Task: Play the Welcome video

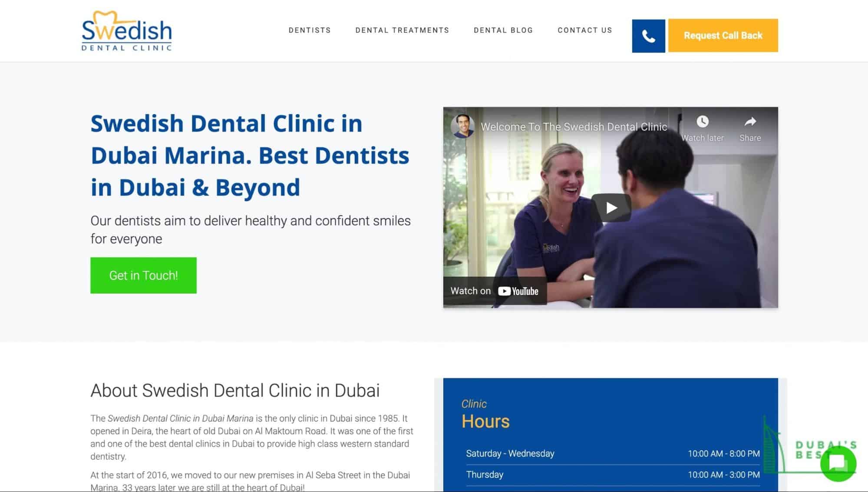Action: [x=611, y=208]
